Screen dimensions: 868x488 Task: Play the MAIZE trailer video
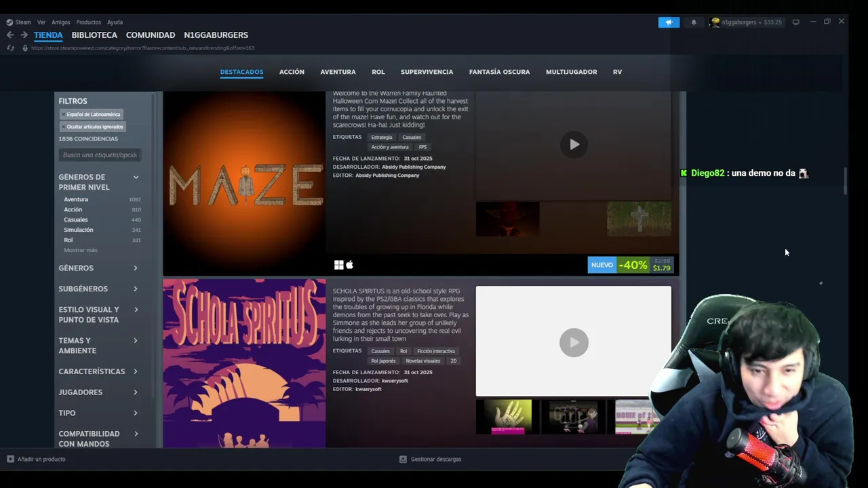(574, 144)
